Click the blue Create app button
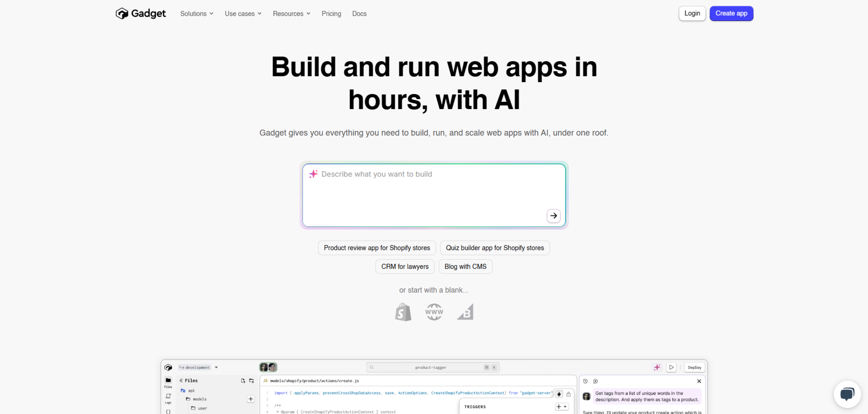This screenshot has width=868, height=414. pyautogui.click(x=731, y=14)
